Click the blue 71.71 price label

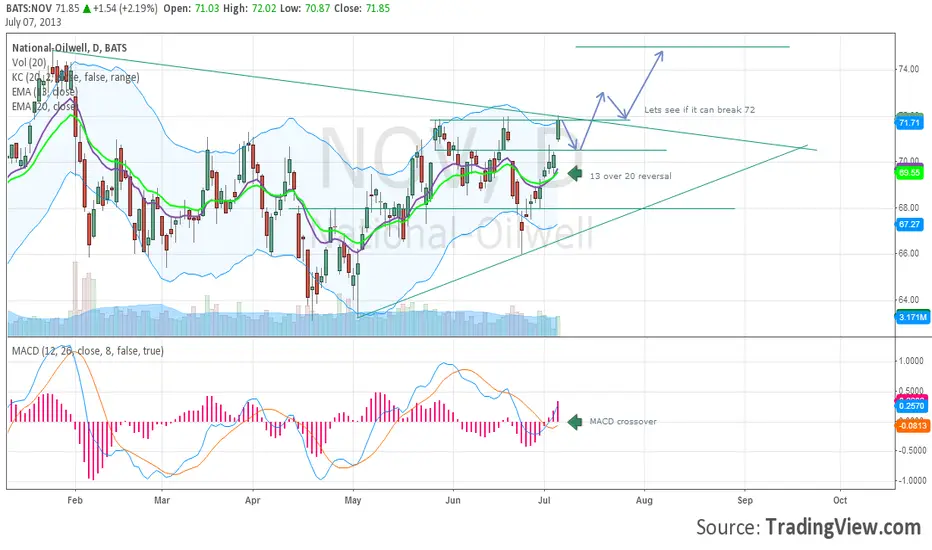coord(909,123)
